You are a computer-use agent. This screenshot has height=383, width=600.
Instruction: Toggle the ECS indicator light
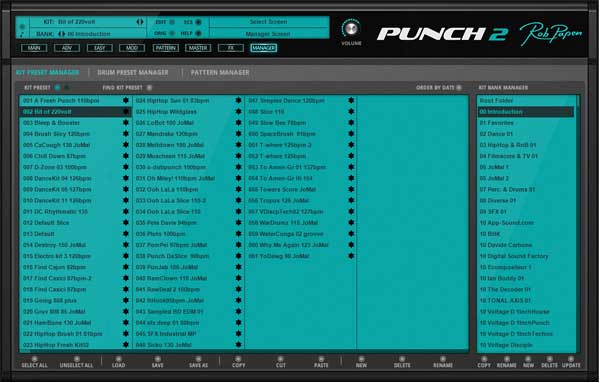(198, 22)
